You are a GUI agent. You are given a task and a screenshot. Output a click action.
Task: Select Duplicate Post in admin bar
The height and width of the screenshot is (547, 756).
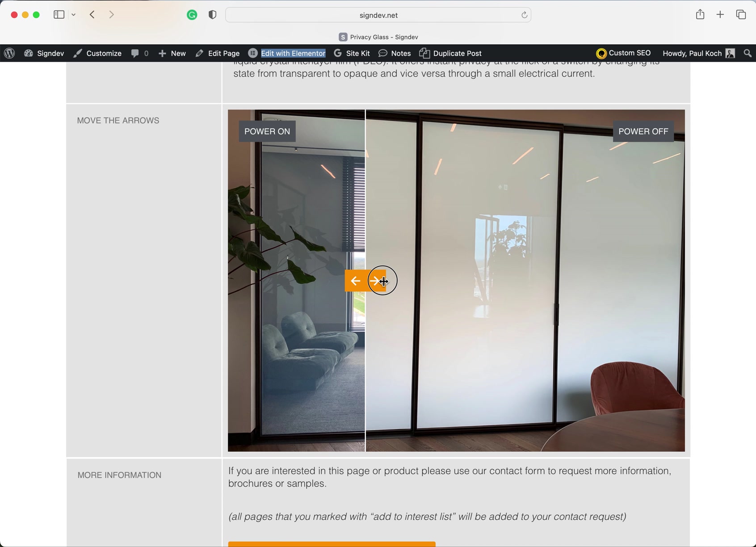(450, 53)
